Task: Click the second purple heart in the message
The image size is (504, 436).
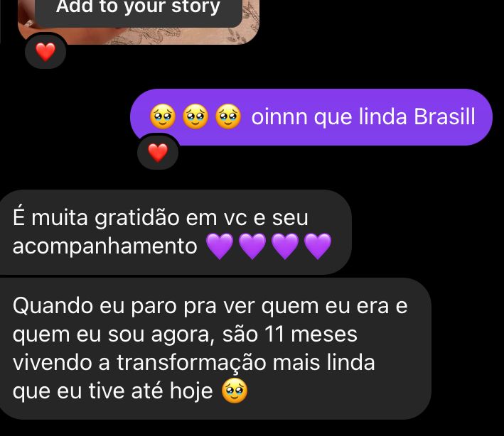Action: click(252, 246)
